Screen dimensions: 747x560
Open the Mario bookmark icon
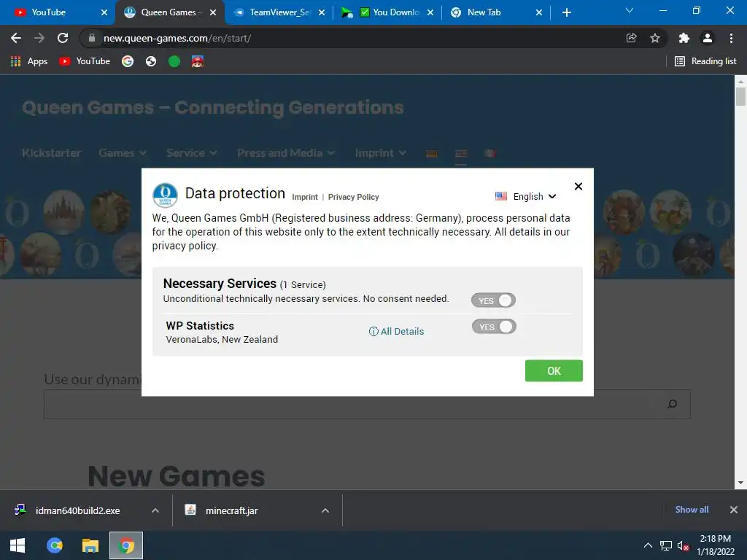click(x=197, y=61)
